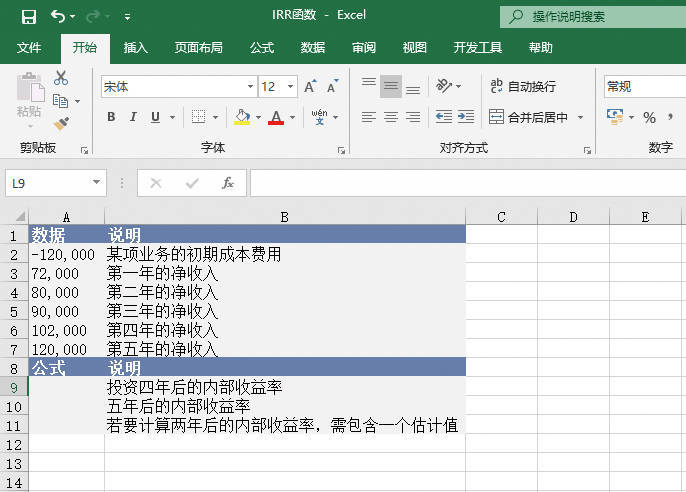
Task: Open the font size dropdown showing 12
Action: [291, 87]
